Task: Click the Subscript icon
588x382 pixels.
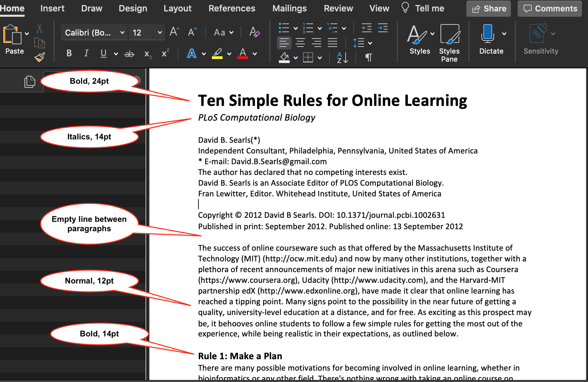Action: tap(148, 54)
